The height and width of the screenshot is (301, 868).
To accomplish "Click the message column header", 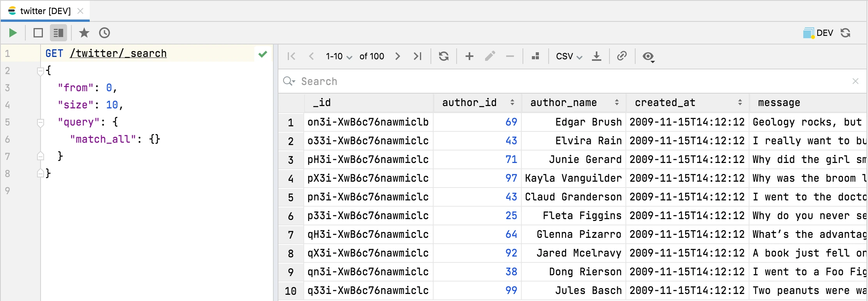I will [x=808, y=103].
